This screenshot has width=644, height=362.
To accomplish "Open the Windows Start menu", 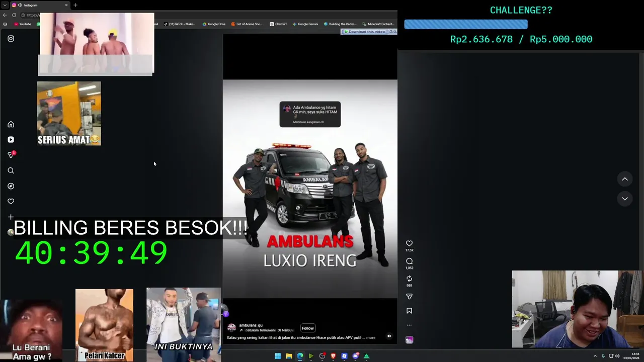I will click(x=278, y=356).
